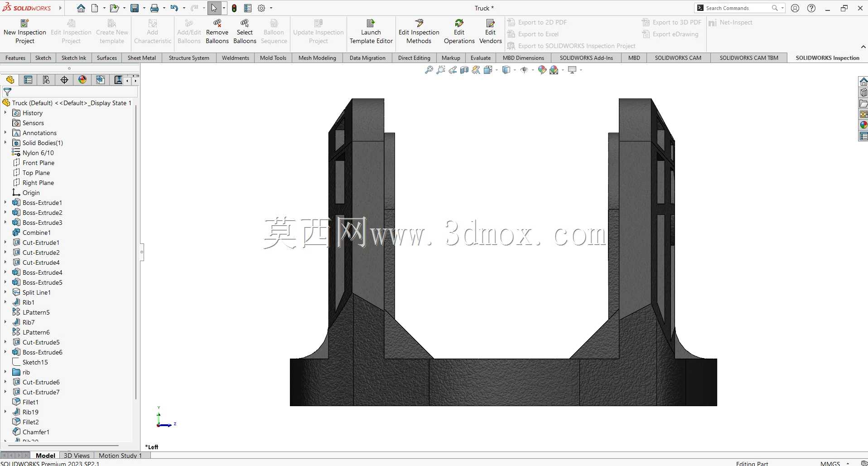Viewport: 868px width, 466px height.
Task: Open Display Style dropdown in view toolbar
Action: click(515, 70)
